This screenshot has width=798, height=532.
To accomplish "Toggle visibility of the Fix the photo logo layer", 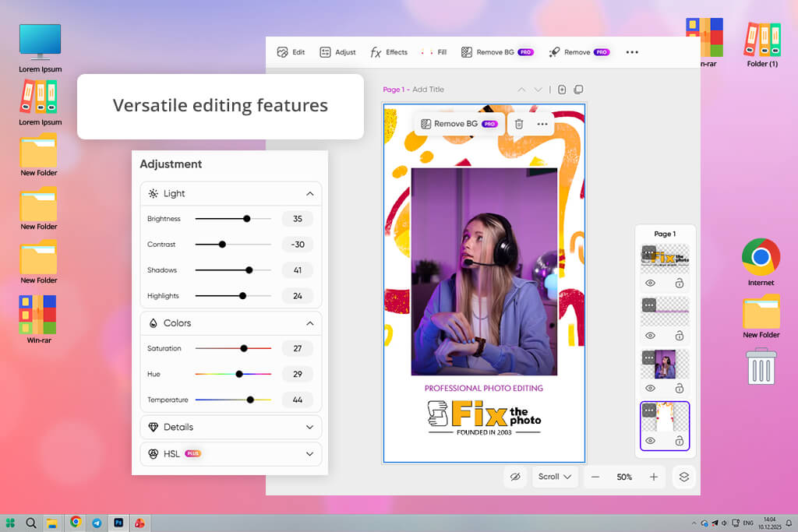I will (651, 284).
